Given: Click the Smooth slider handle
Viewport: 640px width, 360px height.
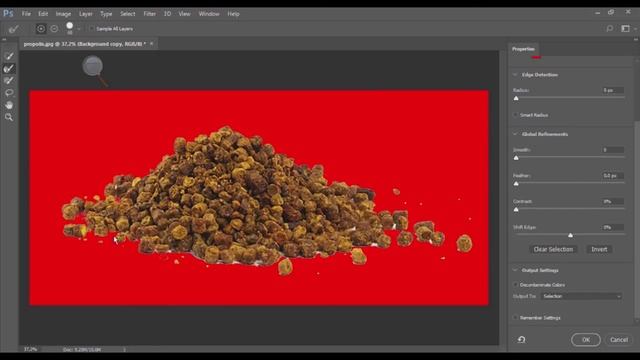Looking at the screenshot, I should [x=516, y=158].
